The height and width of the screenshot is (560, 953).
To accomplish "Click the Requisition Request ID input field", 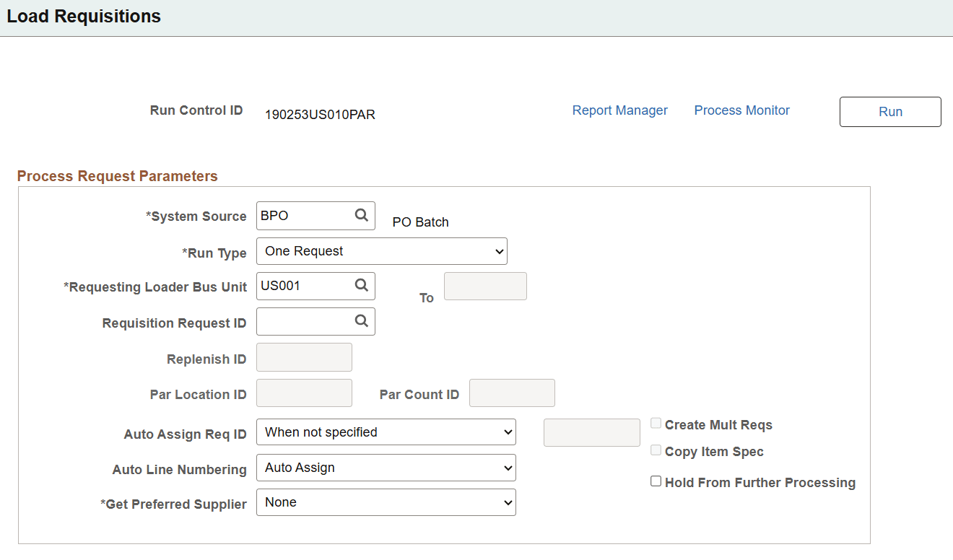I will click(303, 321).
